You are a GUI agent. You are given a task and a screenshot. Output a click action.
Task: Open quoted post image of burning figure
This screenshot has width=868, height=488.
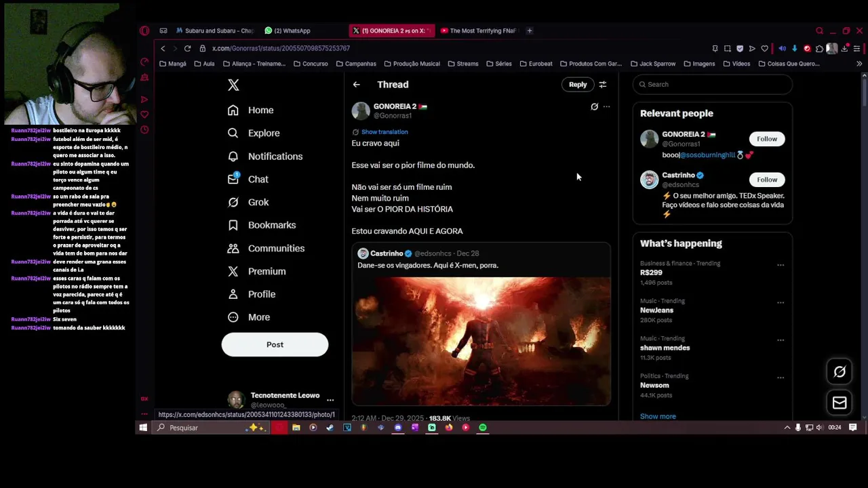[x=481, y=341]
